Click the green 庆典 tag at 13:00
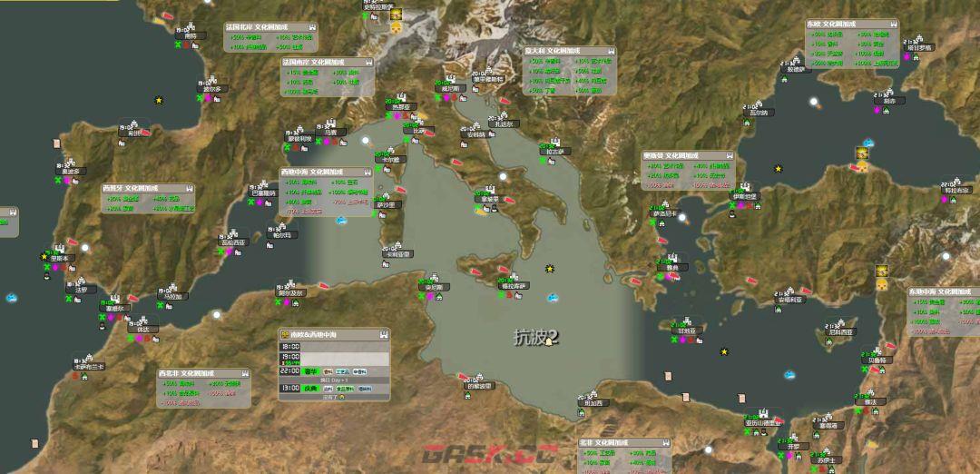 coord(309,389)
